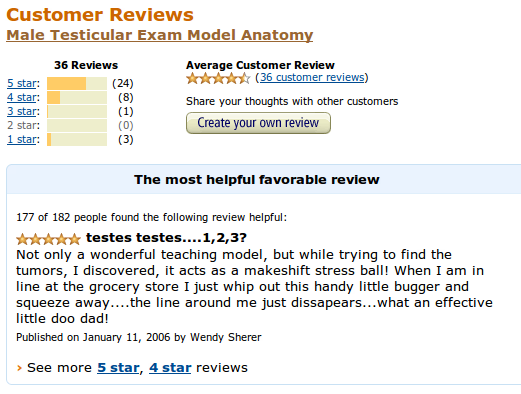Click the most helpful favorable review header
Image resolution: width=521 pixels, height=394 pixels.
point(257,180)
